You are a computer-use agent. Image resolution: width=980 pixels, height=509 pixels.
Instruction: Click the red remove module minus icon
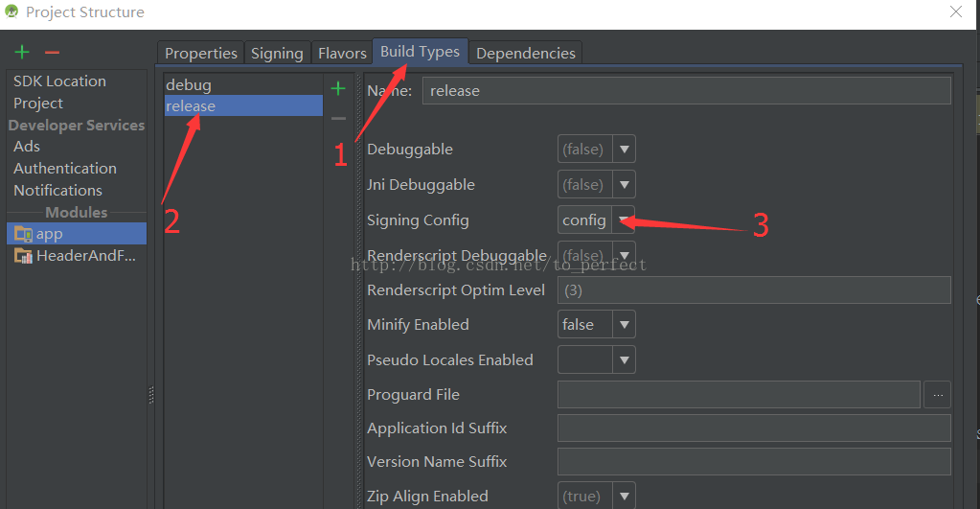[52, 53]
